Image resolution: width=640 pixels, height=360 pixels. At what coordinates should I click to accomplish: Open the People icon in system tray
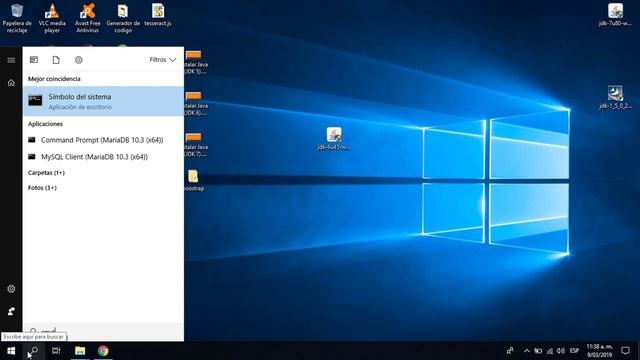pos(510,351)
